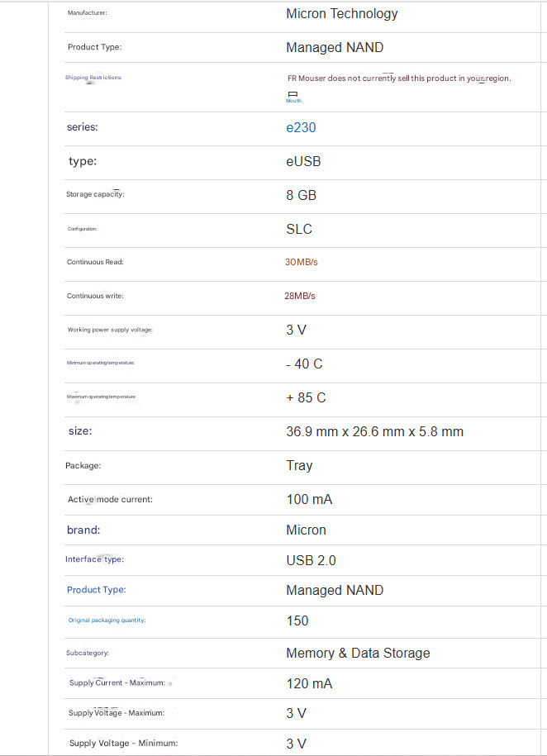This screenshot has width=547, height=756.
Task: Click the Subcategory: label
Action: click(x=88, y=653)
